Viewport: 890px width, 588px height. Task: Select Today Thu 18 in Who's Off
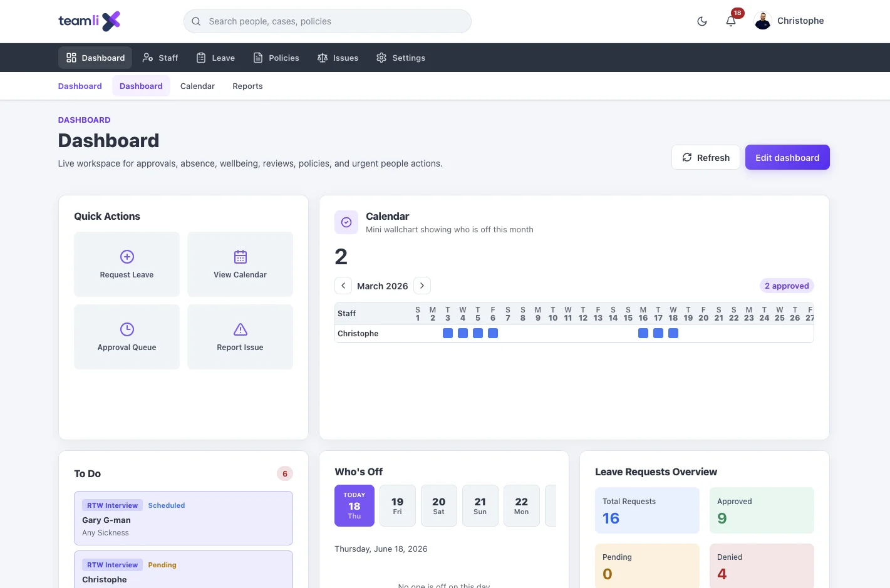click(354, 505)
